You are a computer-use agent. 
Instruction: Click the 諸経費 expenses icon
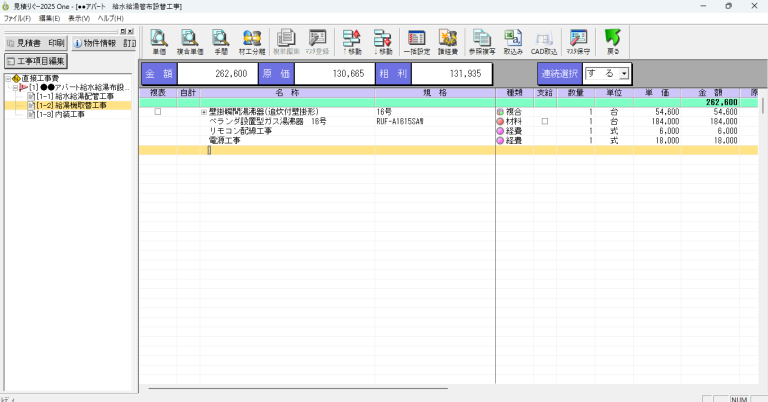[x=448, y=42]
